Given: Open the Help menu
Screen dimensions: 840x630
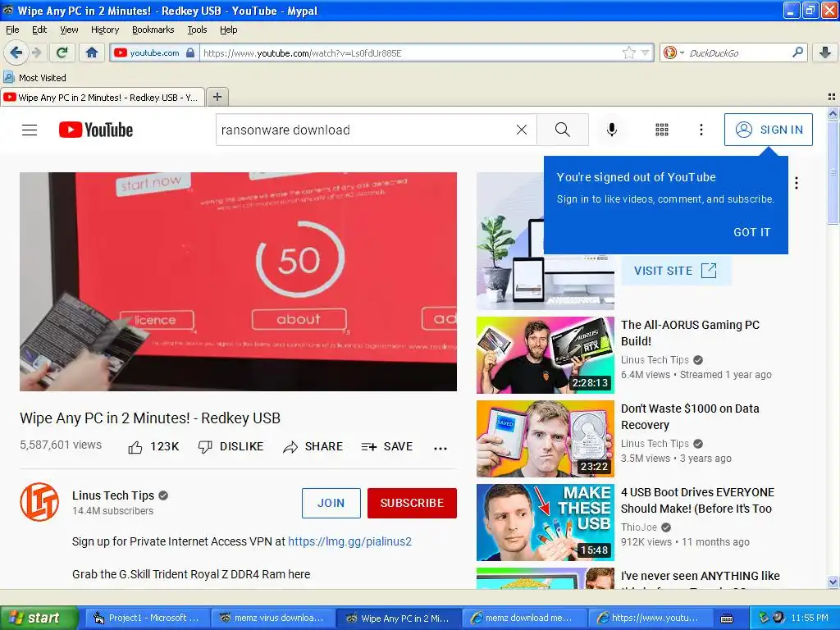Looking at the screenshot, I should (229, 30).
